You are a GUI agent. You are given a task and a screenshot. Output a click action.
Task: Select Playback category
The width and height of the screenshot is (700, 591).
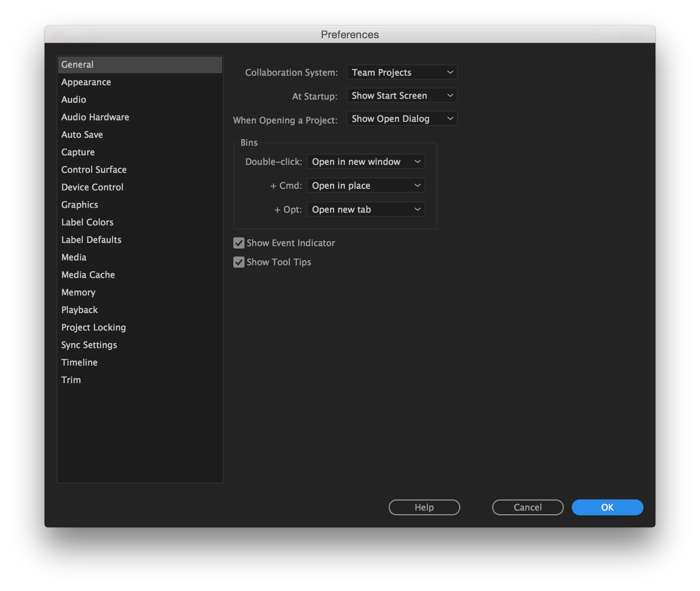(x=140, y=310)
